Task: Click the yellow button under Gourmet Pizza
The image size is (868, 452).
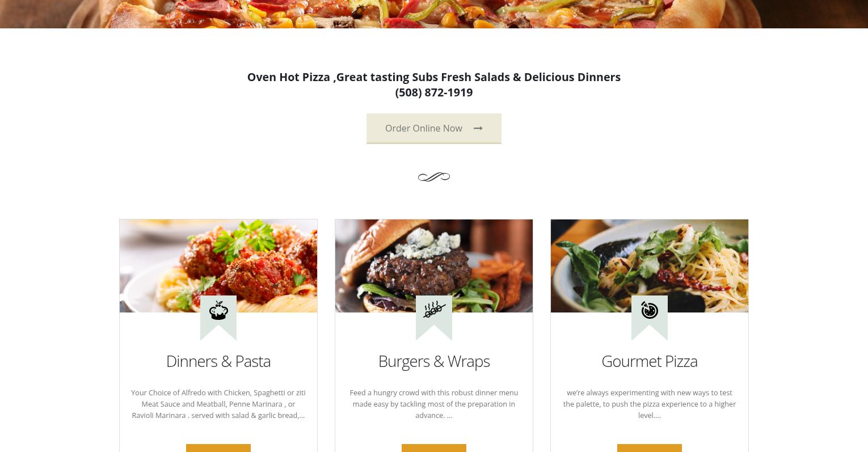Action: click(x=650, y=448)
